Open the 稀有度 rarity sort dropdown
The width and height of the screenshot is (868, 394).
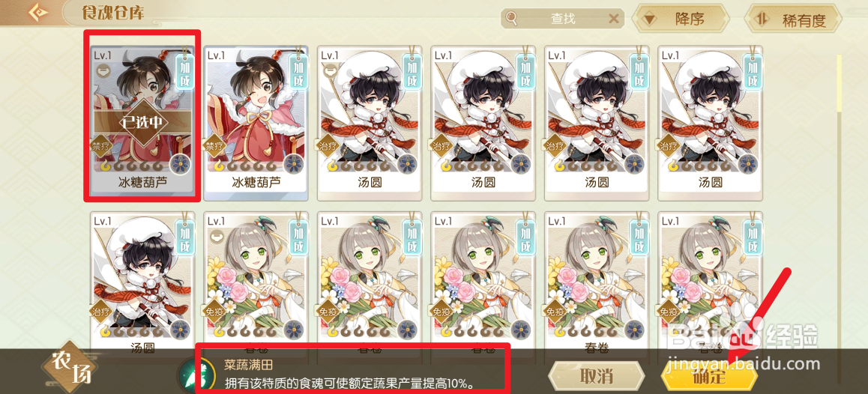click(793, 19)
